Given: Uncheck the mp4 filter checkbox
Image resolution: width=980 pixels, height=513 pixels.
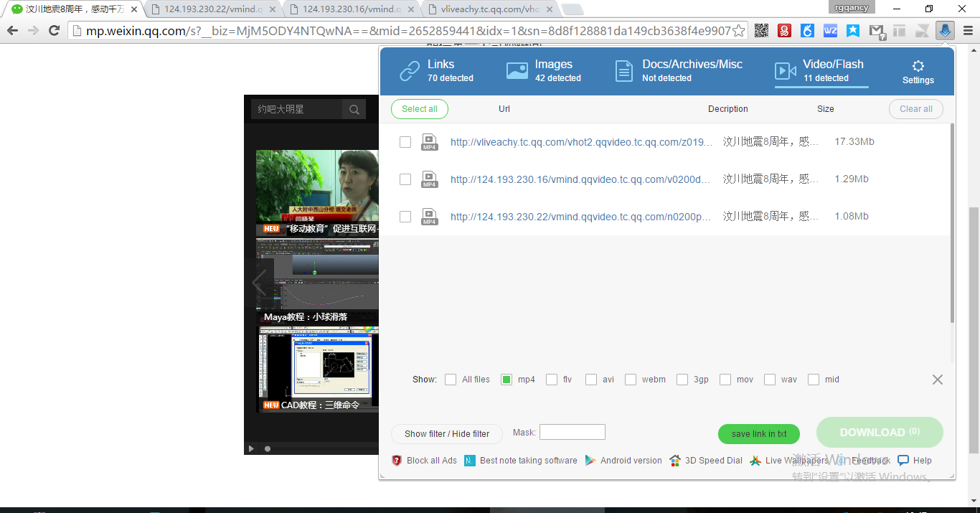Looking at the screenshot, I should pos(507,380).
